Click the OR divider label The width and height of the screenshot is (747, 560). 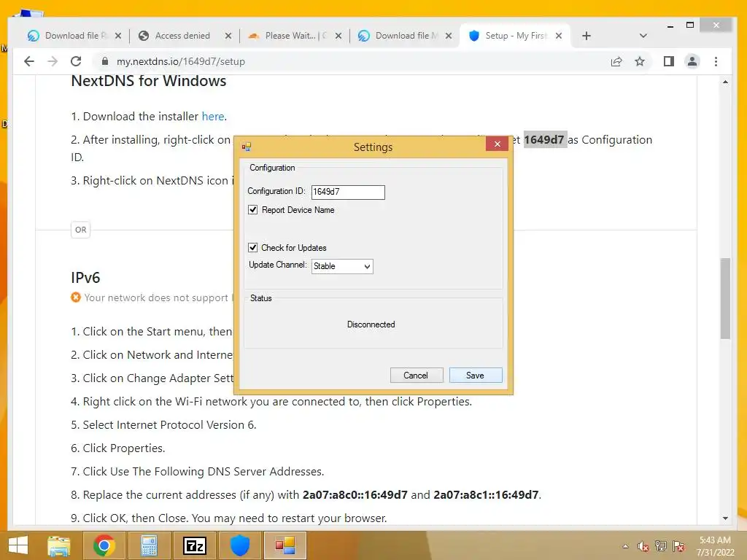[x=80, y=230]
